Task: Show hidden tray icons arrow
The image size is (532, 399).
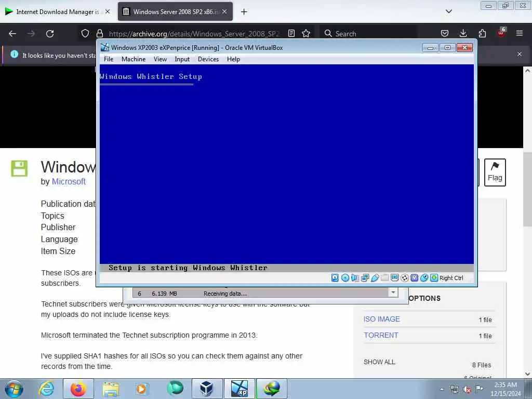Action: pyautogui.click(x=442, y=389)
